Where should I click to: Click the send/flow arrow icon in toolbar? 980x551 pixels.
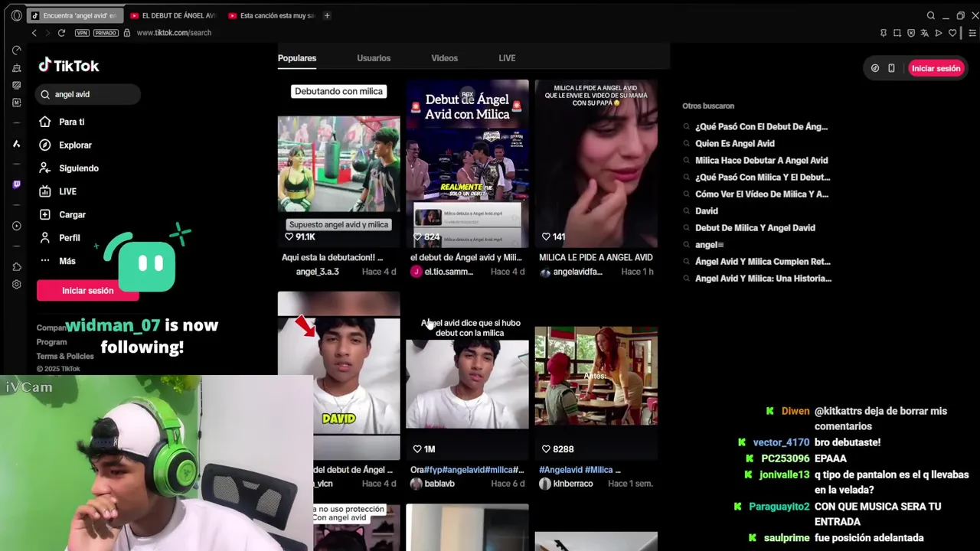pyautogui.click(x=939, y=33)
